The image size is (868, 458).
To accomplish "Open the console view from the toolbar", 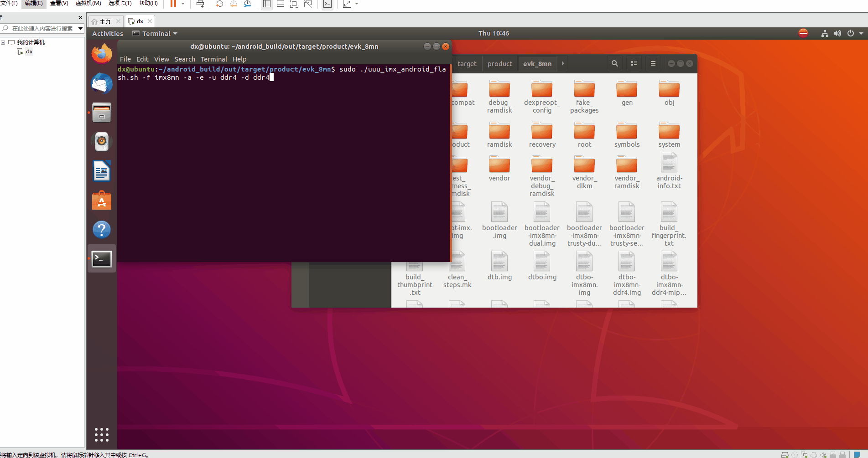I will point(327,4).
